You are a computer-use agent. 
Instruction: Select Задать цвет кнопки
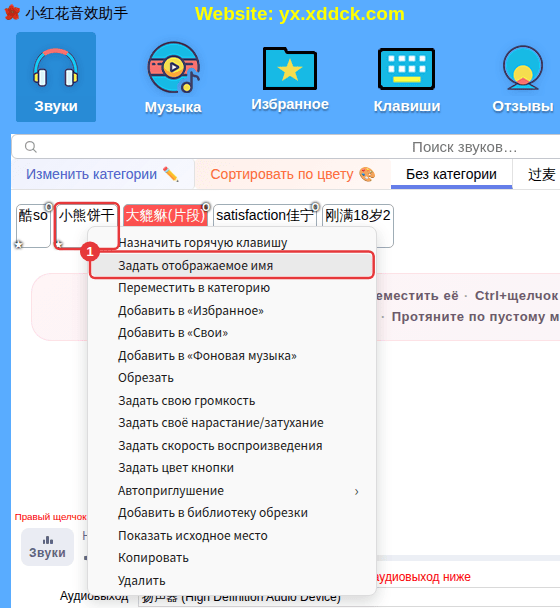[232, 468]
